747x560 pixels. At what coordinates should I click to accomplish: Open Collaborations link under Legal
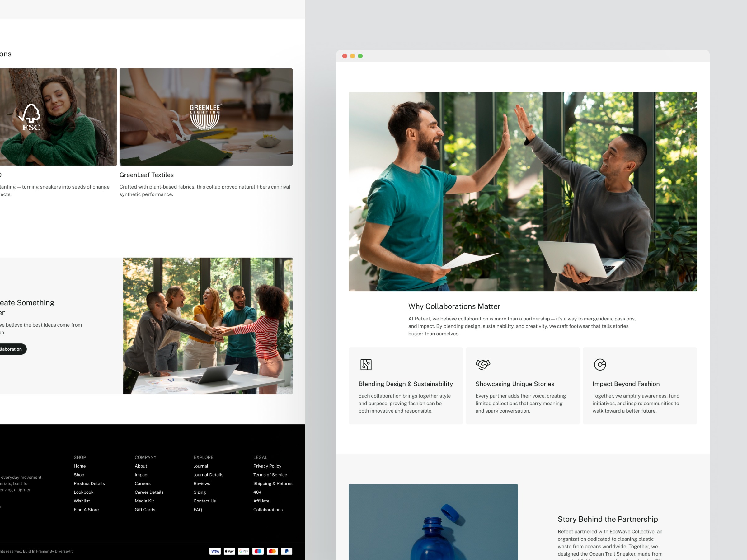[268, 510]
